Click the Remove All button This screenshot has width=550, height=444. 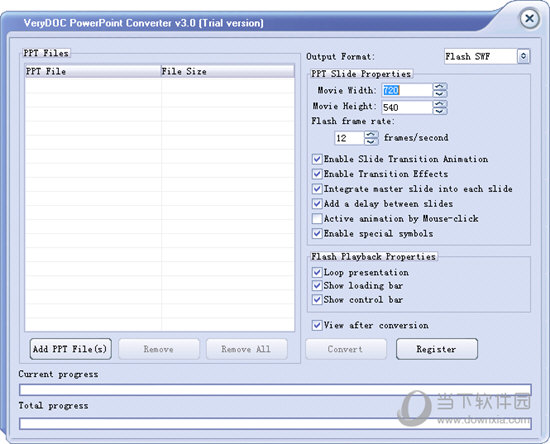[x=246, y=349]
